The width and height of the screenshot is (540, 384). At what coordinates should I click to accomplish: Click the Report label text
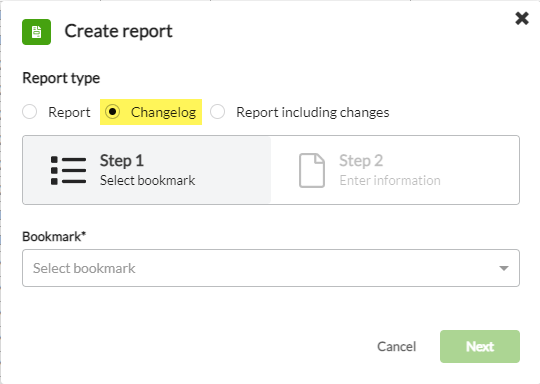(69, 112)
